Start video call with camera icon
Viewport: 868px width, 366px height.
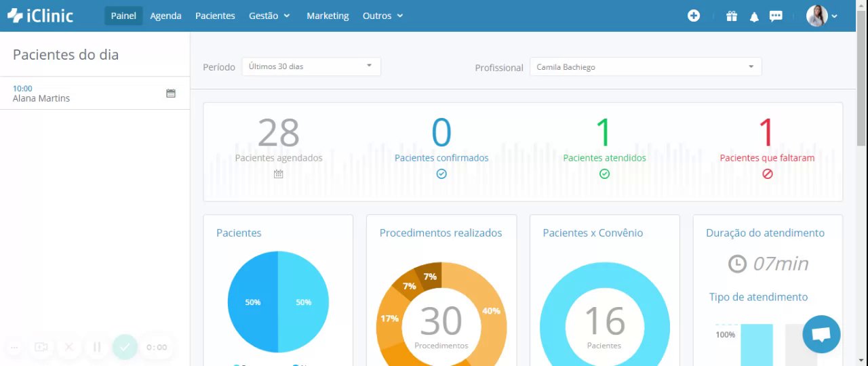click(41, 347)
